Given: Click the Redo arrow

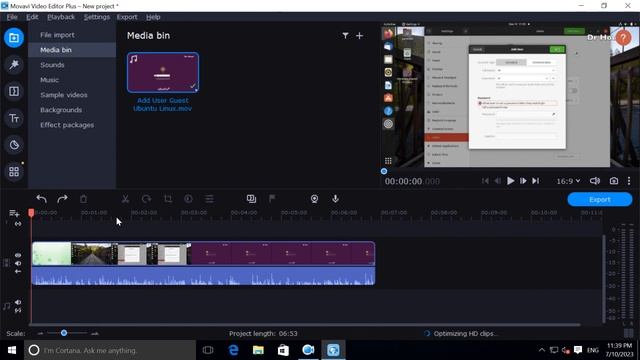Looking at the screenshot, I should point(62,199).
